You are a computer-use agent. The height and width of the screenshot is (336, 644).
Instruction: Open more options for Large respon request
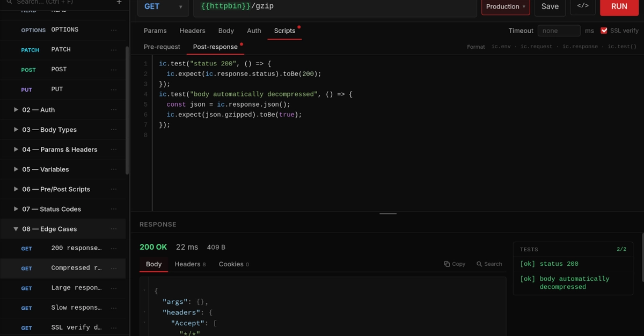tap(114, 288)
